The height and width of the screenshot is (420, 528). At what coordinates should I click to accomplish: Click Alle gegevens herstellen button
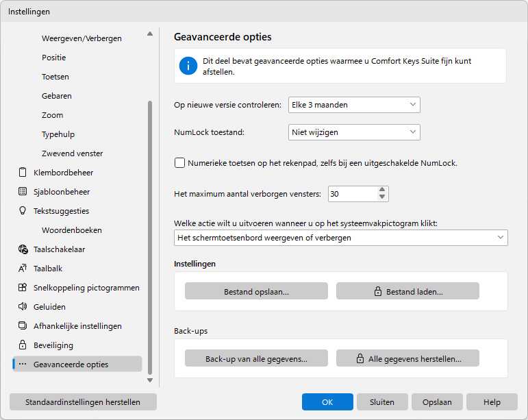click(x=407, y=358)
